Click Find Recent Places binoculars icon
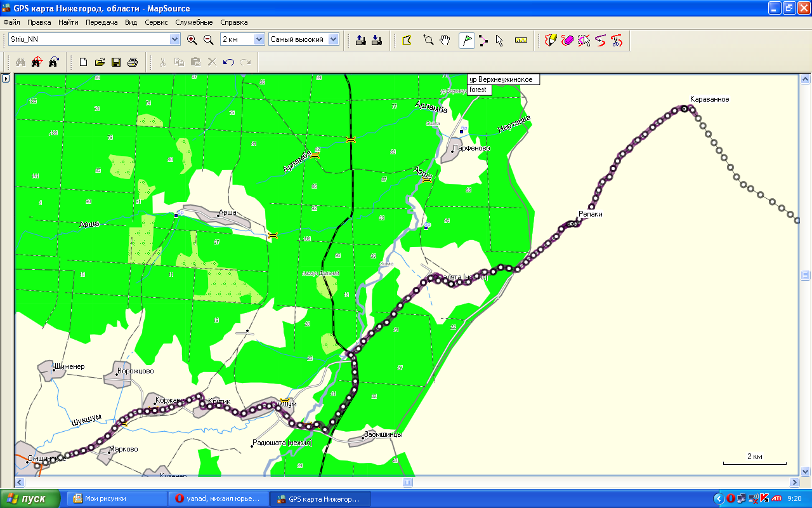The image size is (812, 508). pos(53,62)
